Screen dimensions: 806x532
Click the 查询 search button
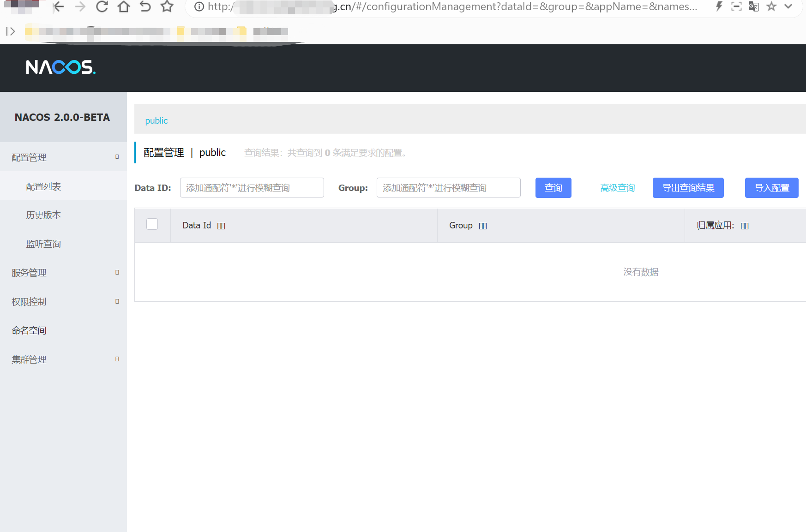click(x=553, y=188)
